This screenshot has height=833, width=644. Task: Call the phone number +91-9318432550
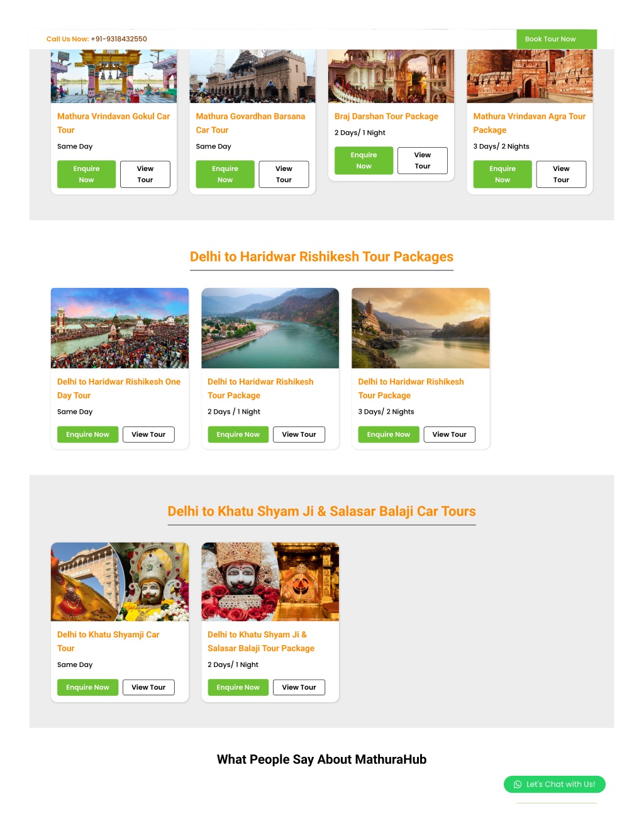click(x=119, y=39)
